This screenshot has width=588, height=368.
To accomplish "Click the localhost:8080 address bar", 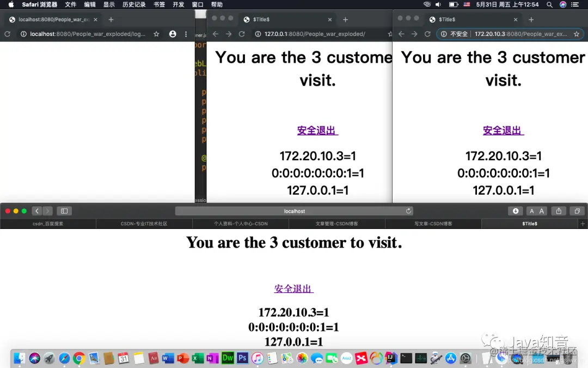I will pyautogui.click(x=87, y=34).
